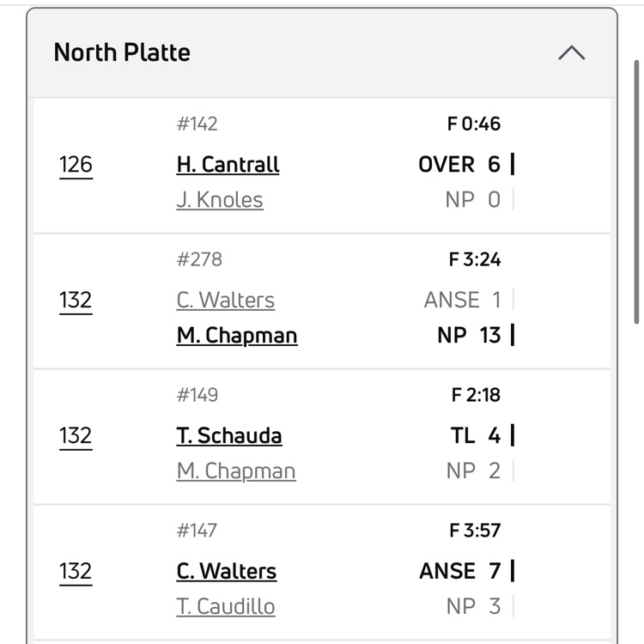Screen dimensions: 644x644
Task: Click the page's vertical scrollbar
Action: pyautogui.click(x=636, y=189)
